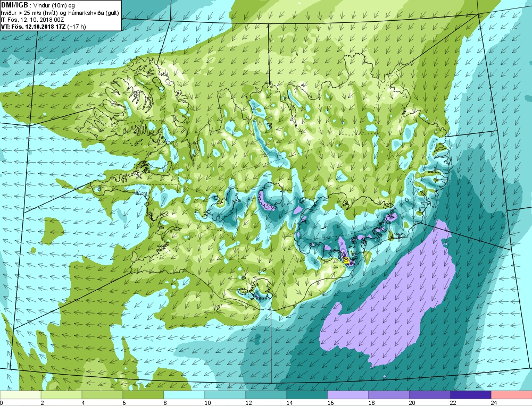Image resolution: width=532 pixels, height=406 pixels.
Task: Click the yellow 29 maximum gust label
Action: [346, 260]
